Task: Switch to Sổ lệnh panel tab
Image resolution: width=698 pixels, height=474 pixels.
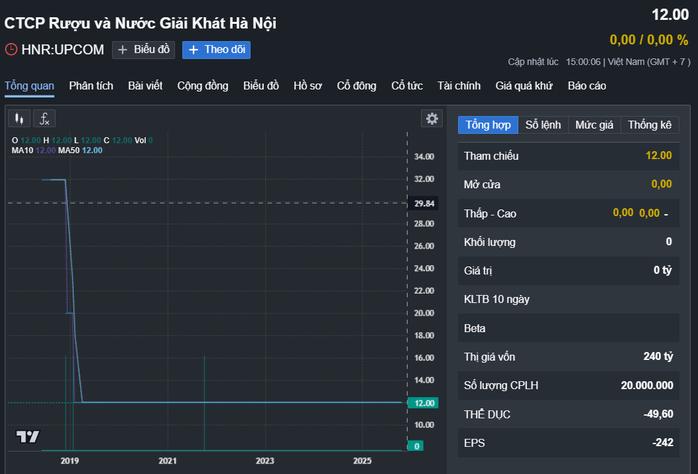Action: click(x=544, y=125)
